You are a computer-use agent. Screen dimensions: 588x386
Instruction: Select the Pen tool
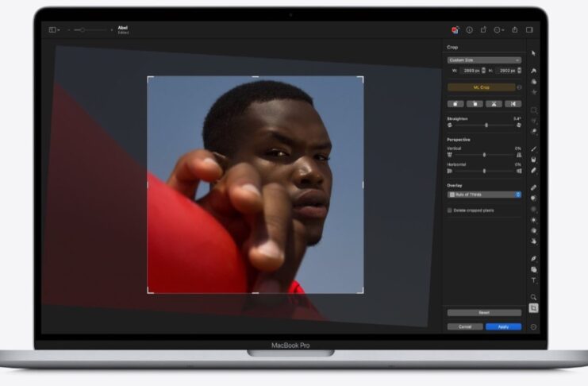533,259
